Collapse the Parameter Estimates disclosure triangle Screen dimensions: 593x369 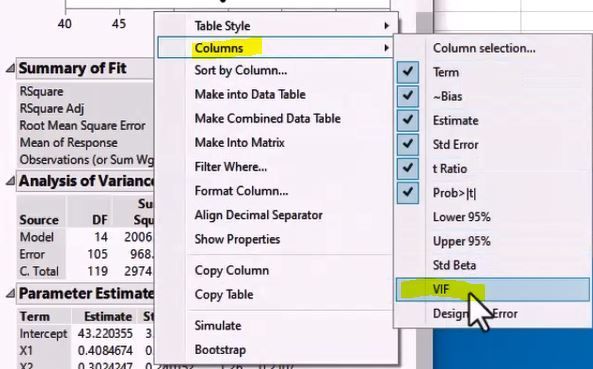(11, 294)
